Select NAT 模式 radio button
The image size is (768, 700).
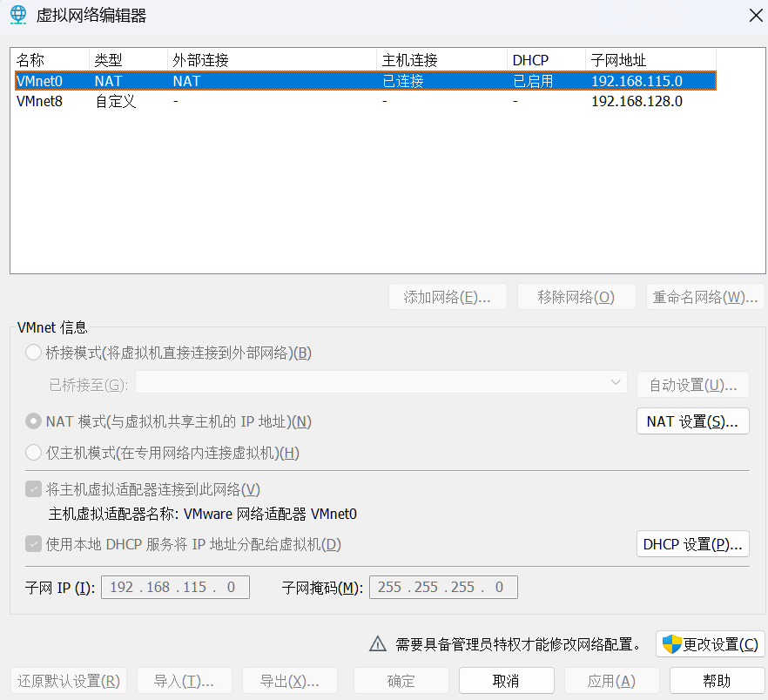33,421
